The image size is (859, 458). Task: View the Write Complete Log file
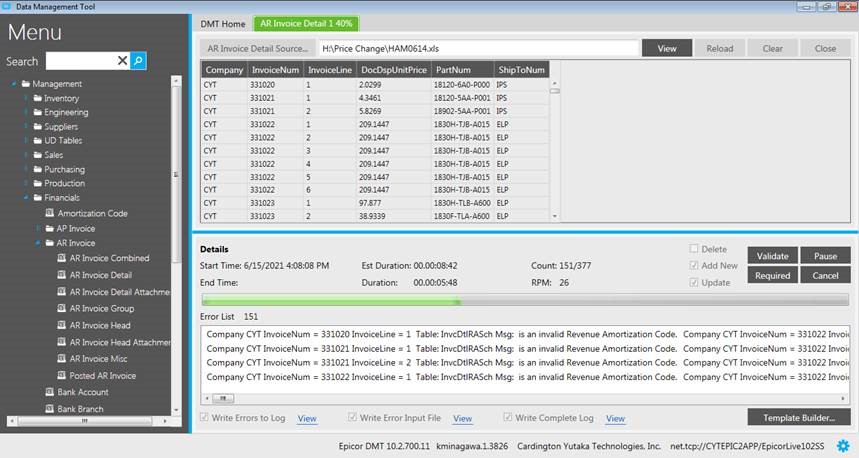coord(615,418)
